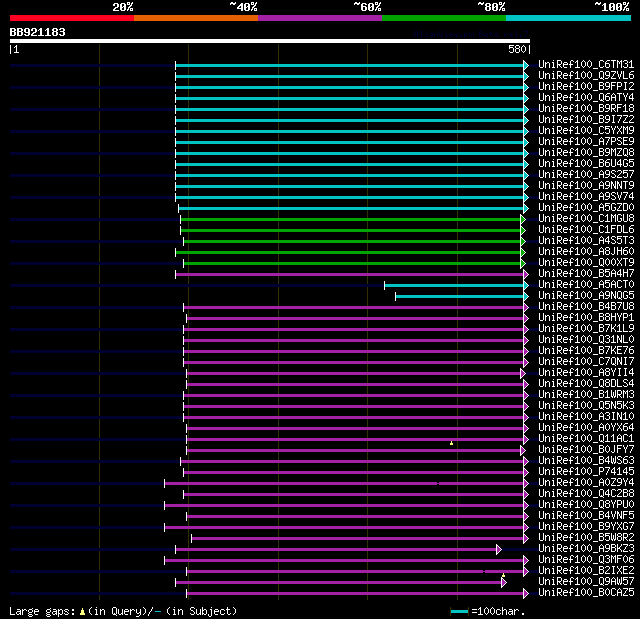This screenshot has height=619, width=640.
Task: Click the BB921183 query name
Action: tap(38, 32)
